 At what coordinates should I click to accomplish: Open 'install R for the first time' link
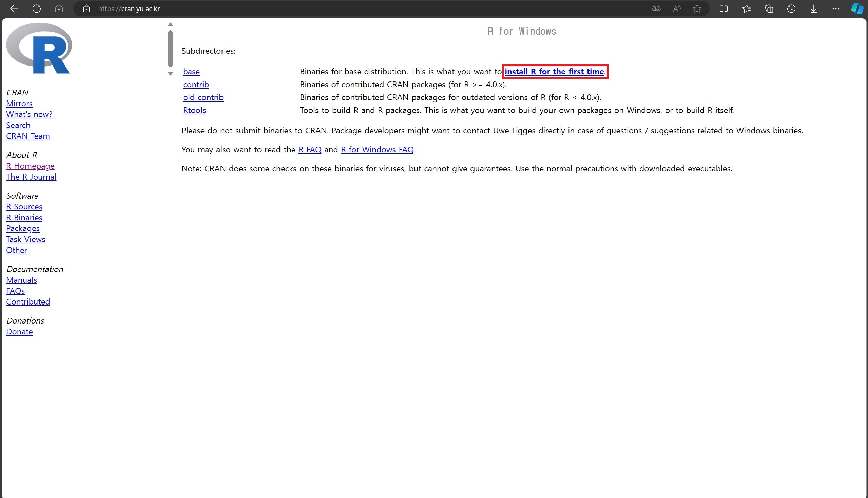554,72
